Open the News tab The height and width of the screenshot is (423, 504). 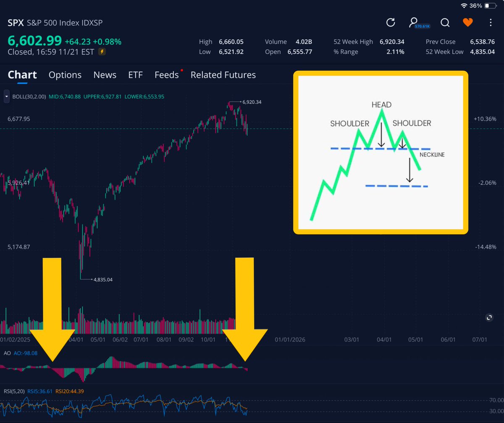(x=105, y=75)
